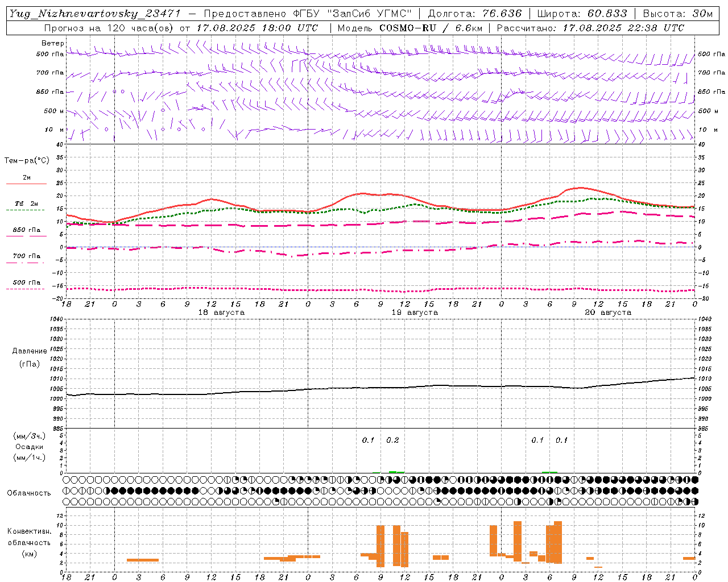Select the Прогноз на 120 часа(ов) text

(x=109, y=28)
